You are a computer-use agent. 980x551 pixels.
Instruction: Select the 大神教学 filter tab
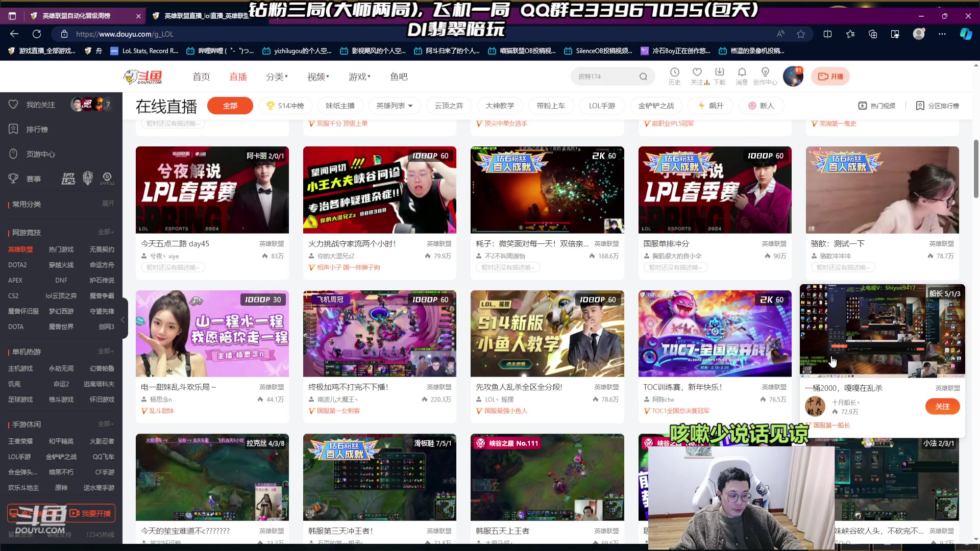[500, 106]
